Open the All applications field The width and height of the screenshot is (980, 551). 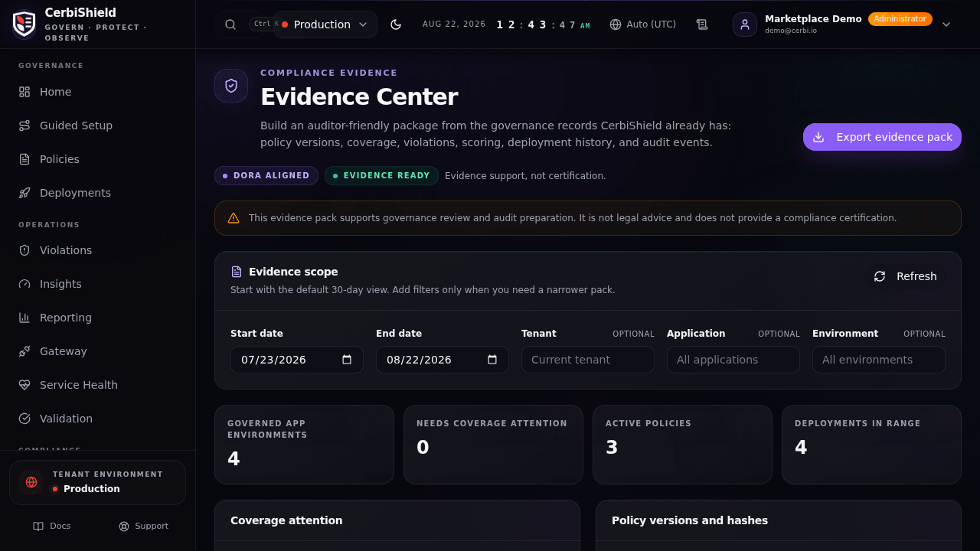pos(733,360)
